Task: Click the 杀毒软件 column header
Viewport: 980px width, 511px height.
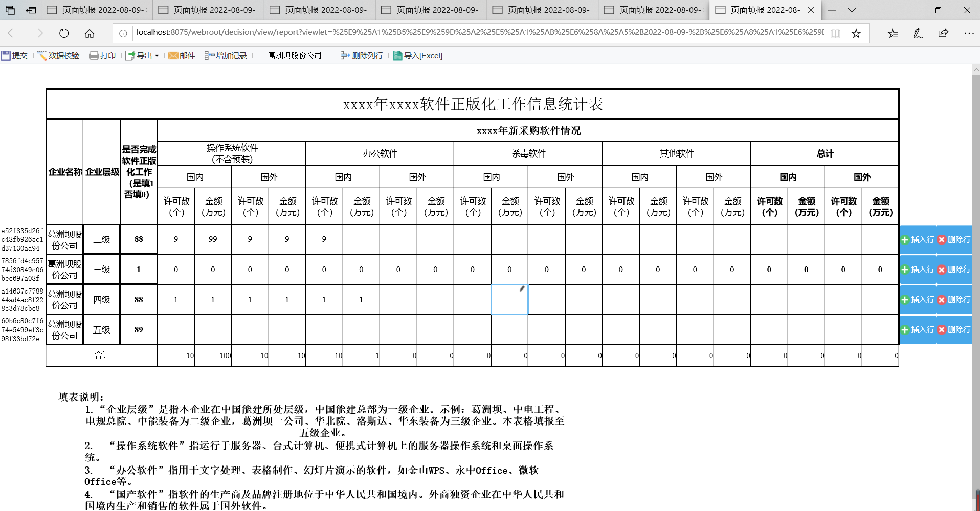Action: click(x=528, y=153)
